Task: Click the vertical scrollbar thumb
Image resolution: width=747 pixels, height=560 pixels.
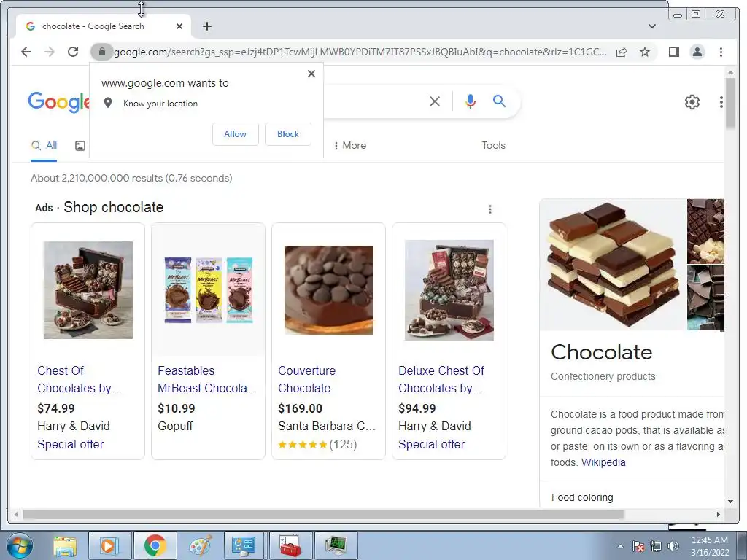Action: click(729, 103)
